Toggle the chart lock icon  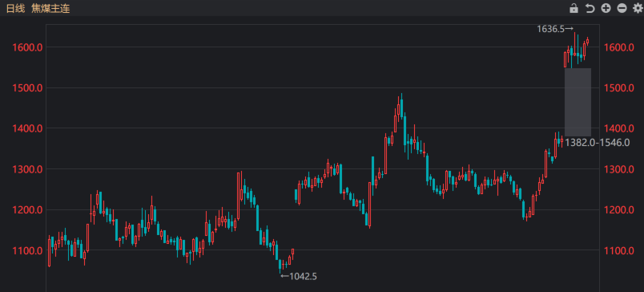click(x=574, y=8)
